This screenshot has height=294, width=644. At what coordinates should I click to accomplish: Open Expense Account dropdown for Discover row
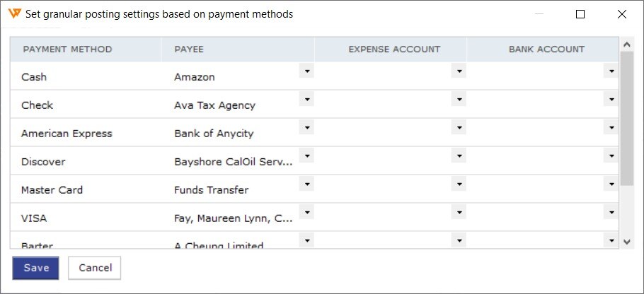tap(459, 155)
